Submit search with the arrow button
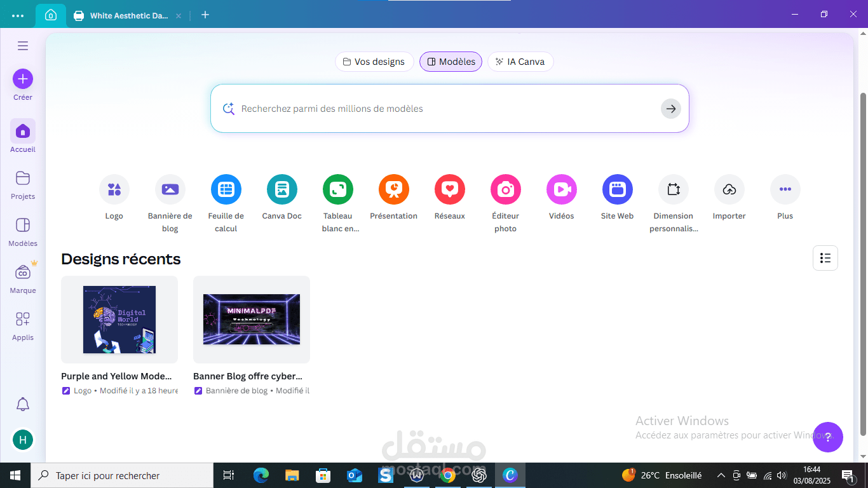The width and height of the screenshot is (868, 488). pos(671,109)
